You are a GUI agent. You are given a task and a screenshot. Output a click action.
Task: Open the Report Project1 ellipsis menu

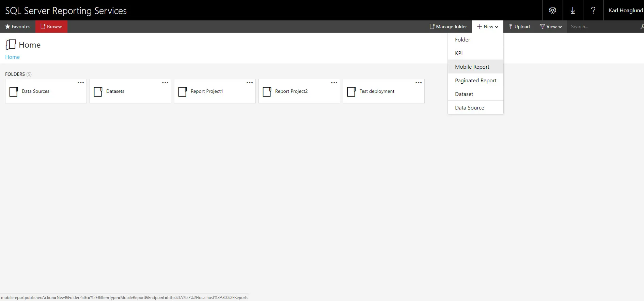pyautogui.click(x=250, y=83)
